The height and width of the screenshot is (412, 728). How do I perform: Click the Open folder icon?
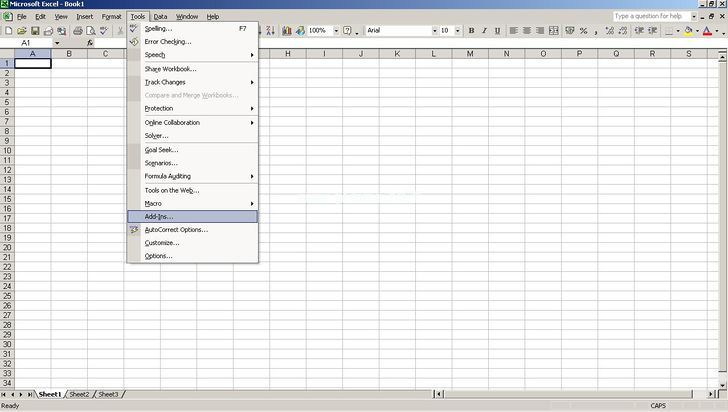pyautogui.click(x=22, y=31)
